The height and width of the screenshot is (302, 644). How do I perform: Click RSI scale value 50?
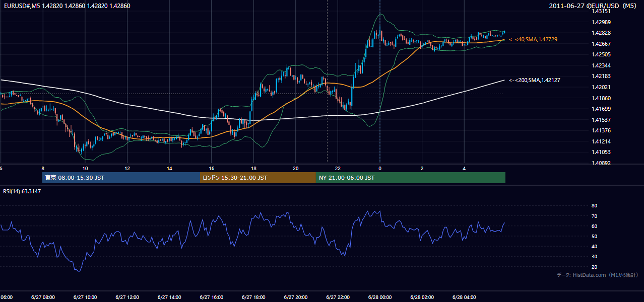pyautogui.click(x=595, y=236)
